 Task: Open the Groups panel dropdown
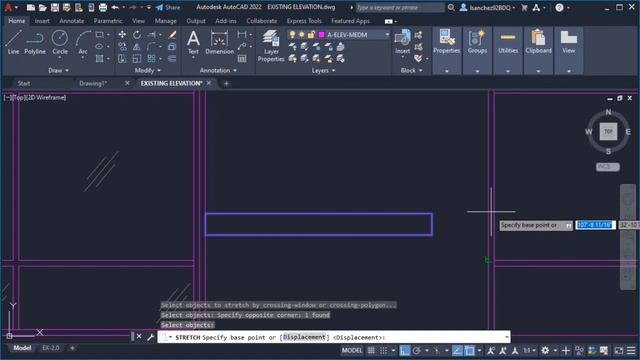pyautogui.click(x=477, y=71)
